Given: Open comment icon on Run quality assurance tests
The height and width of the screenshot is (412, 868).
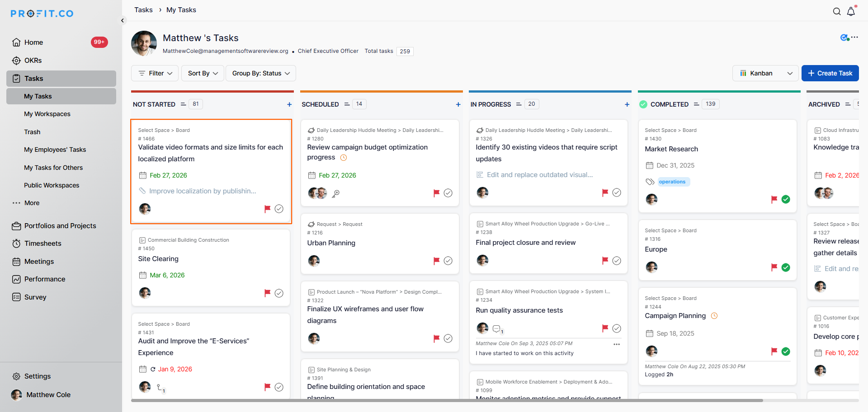Looking at the screenshot, I should pyautogui.click(x=496, y=328).
